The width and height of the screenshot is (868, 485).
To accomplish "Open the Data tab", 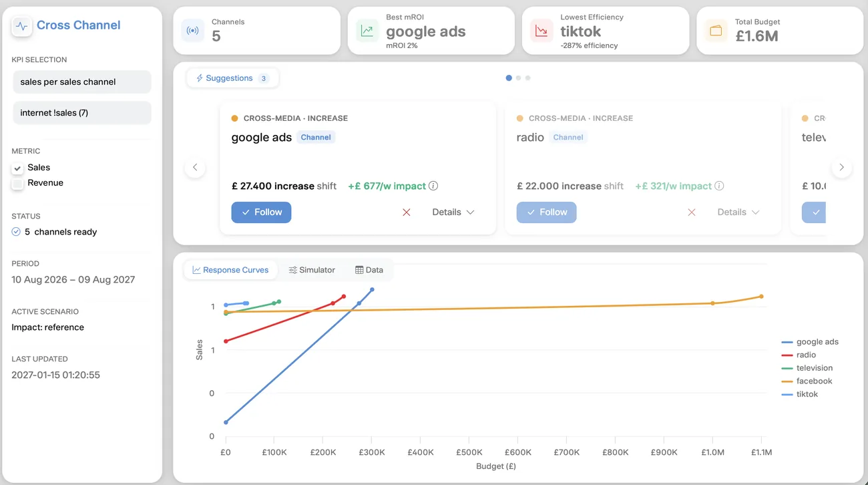I will coord(369,270).
